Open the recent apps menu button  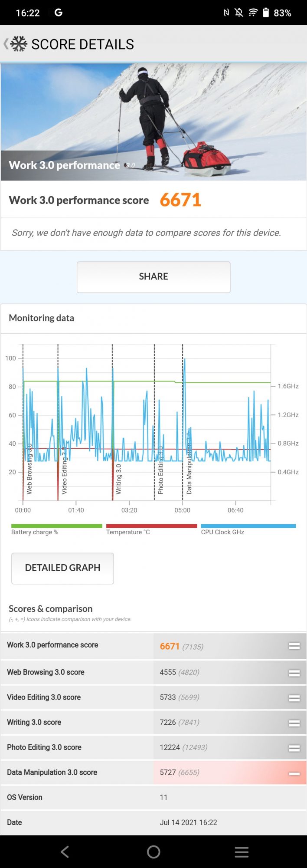(242, 852)
